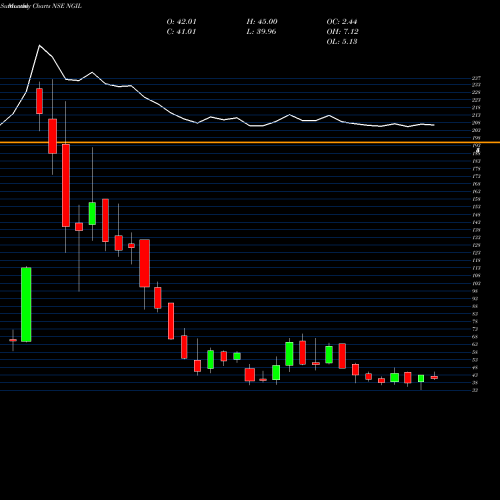Click the tallest green candlestick near the left
The width and height of the screenshot is (500, 500).
tap(26, 304)
